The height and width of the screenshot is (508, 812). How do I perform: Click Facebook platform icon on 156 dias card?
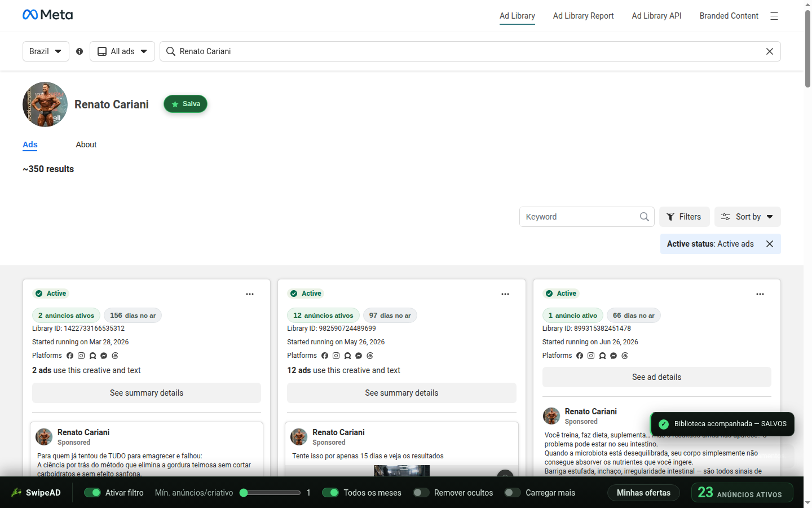point(70,356)
